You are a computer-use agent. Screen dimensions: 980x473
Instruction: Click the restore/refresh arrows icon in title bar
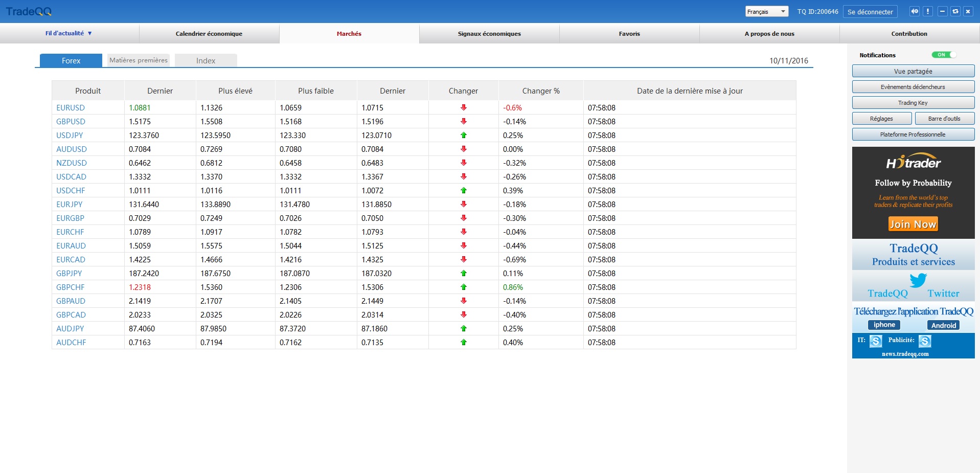coord(955,11)
